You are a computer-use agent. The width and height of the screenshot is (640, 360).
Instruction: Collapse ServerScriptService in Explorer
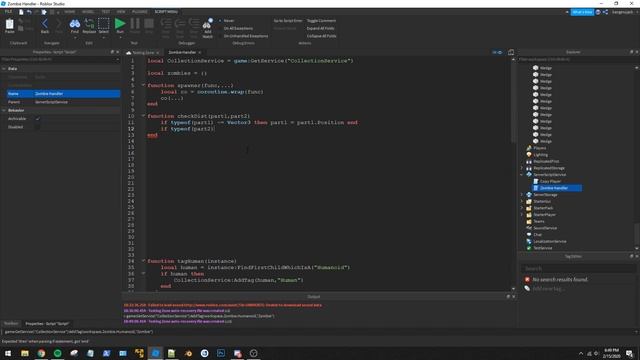tap(522, 175)
